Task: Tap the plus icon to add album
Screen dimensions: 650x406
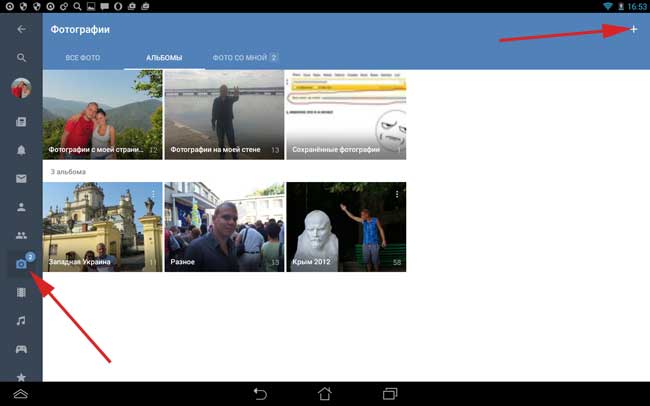Action: coord(634,29)
